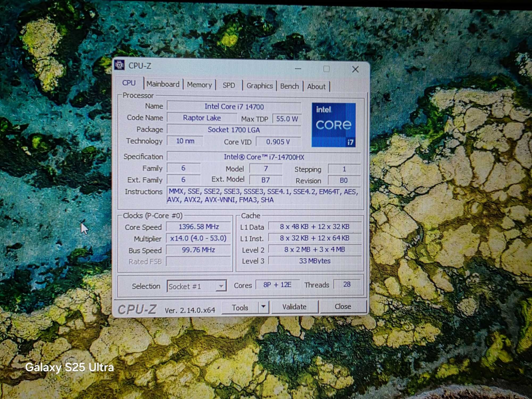Click the Core Speed value 1396.58 MHz
Screen dimensions: 532x399
click(x=198, y=227)
